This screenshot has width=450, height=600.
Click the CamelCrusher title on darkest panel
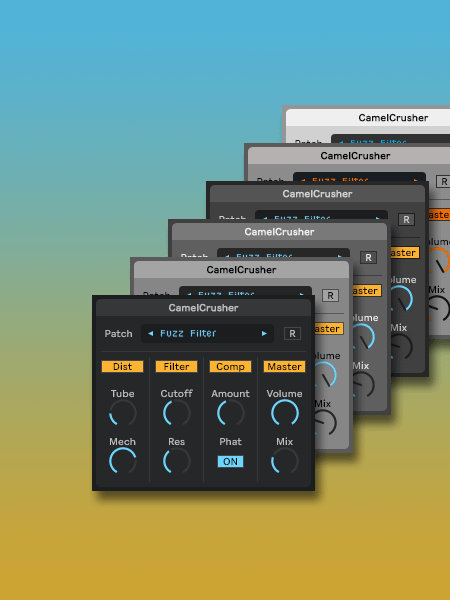point(203,308)
